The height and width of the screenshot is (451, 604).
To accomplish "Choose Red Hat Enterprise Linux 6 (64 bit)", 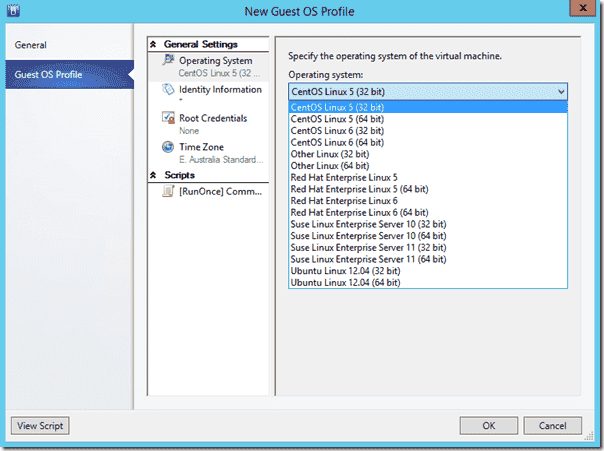I will (x=428, y=212).
